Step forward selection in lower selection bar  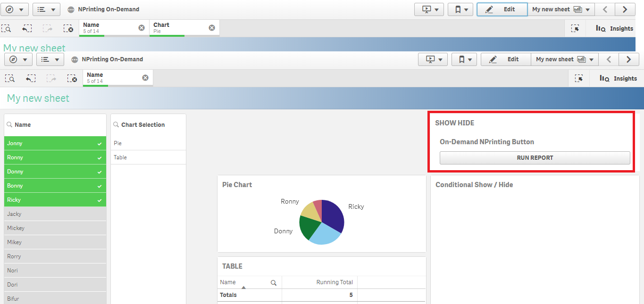click(x=51, y=79)
